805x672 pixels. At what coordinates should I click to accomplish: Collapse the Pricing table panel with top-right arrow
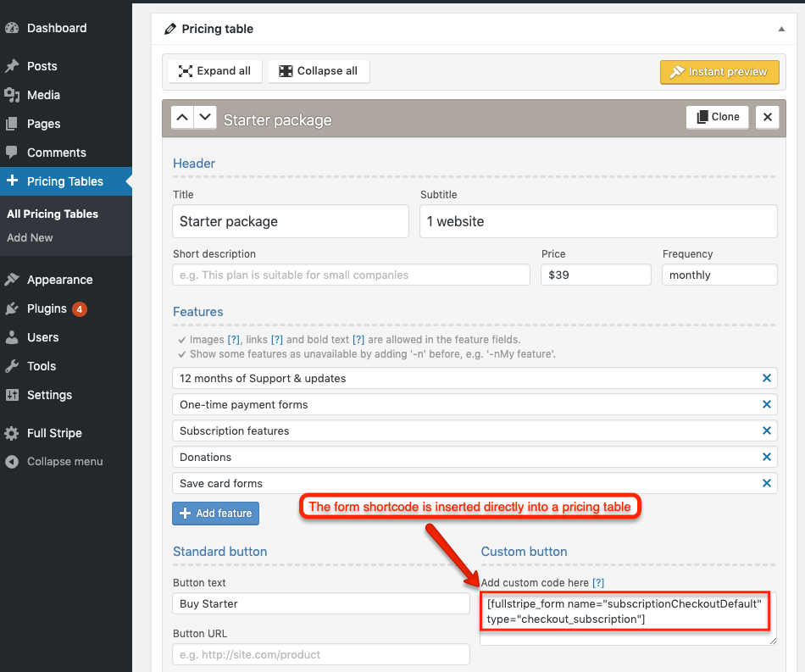(x=781, y=28)
